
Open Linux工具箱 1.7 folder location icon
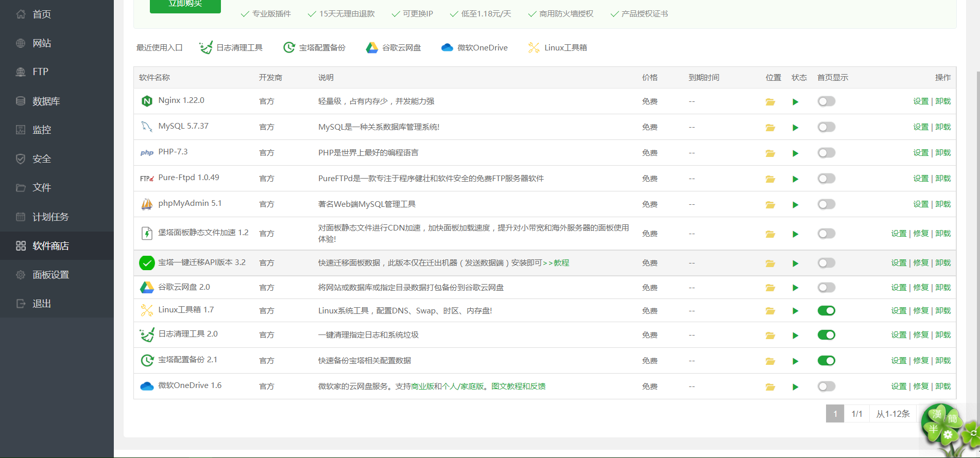click(770, 311)
